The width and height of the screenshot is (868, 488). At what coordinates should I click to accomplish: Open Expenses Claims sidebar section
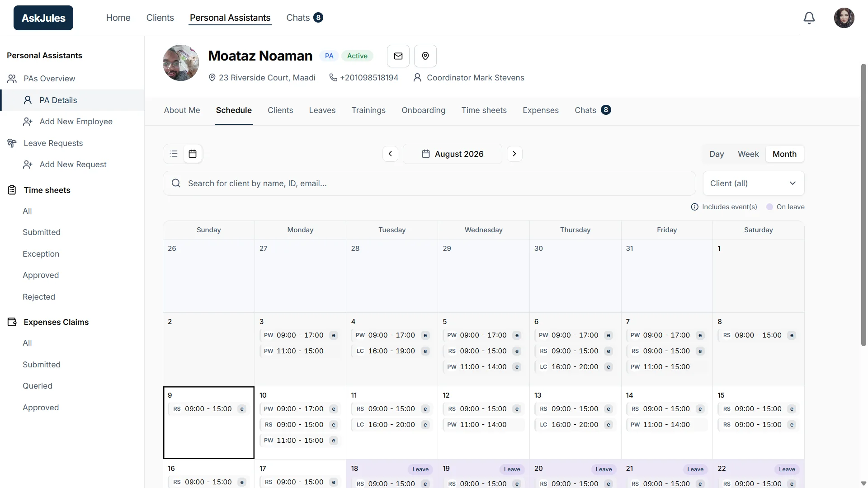pyautogui.click(x=56, y=322)
